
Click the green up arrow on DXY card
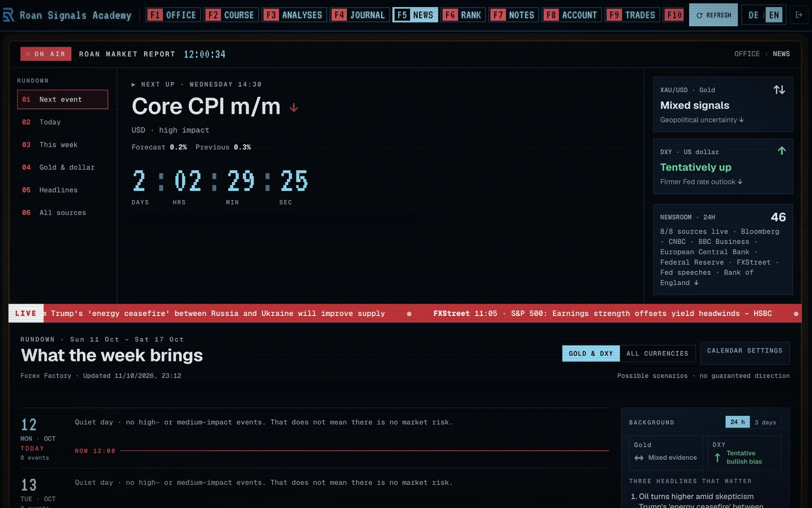(782, 151)
